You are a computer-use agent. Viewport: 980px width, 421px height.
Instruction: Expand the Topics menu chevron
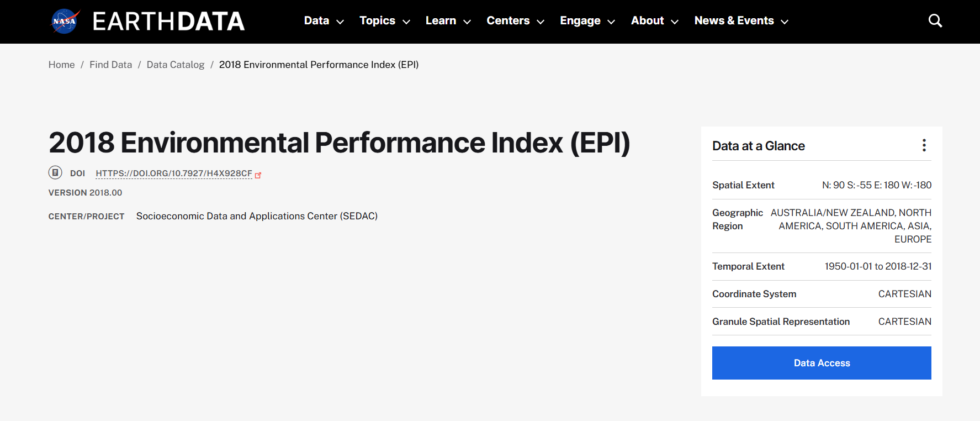coord(406,22)
